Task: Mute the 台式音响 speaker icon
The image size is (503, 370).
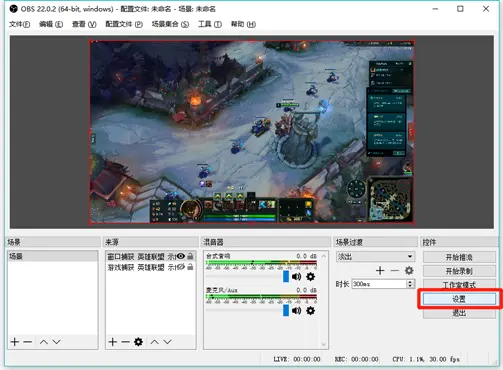Action: click(296, 276)
